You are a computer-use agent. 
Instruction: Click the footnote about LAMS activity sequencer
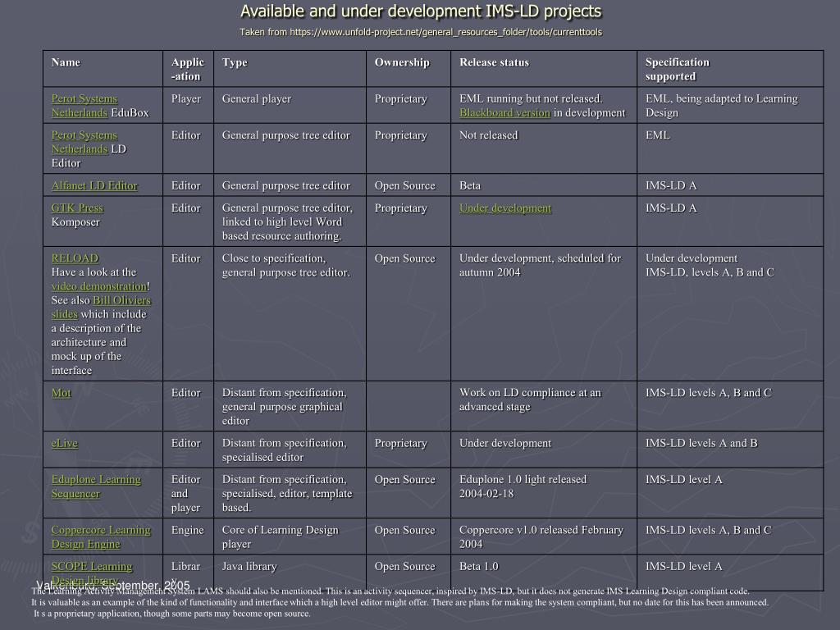(x=399, y=602)
